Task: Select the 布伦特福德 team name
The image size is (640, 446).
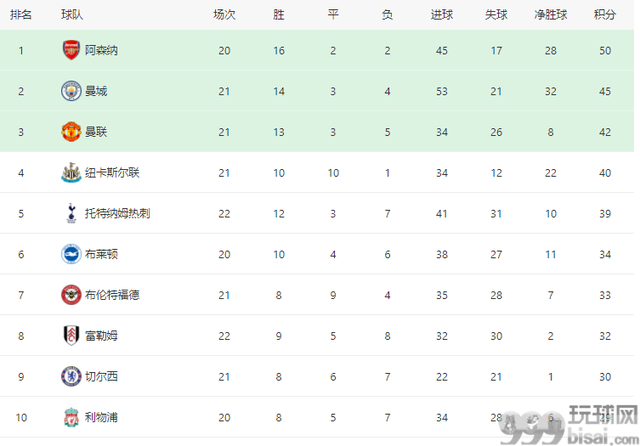Action: (112, 295)
